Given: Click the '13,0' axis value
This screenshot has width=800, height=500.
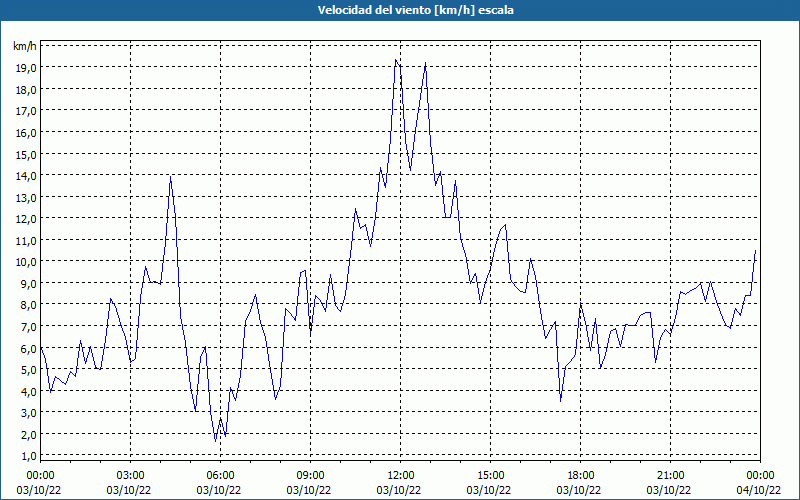Looking at the screenshot, I should point(27,197).
